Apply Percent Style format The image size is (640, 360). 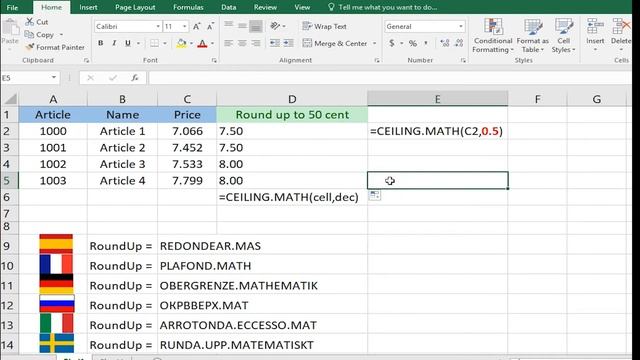pos(413,43)
